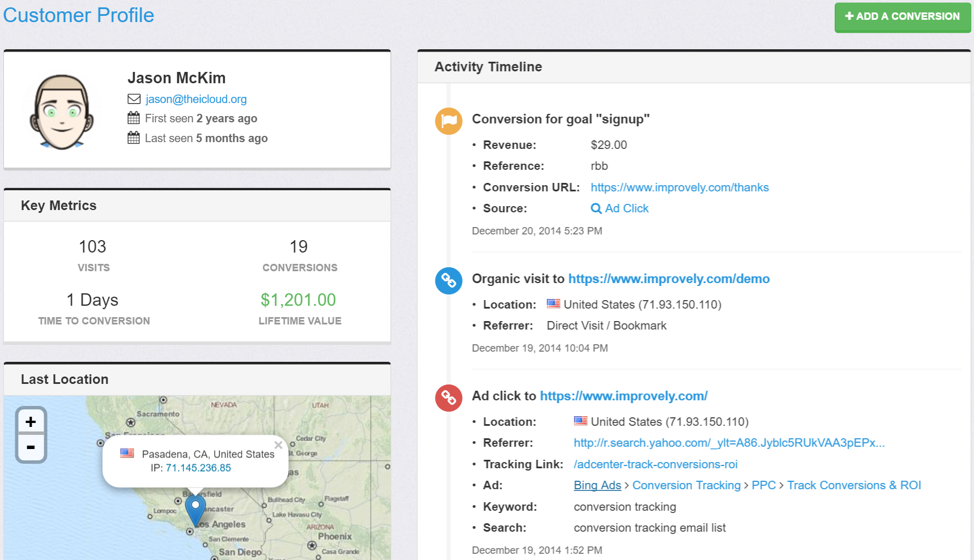Zoom in on the map with plus button
The height and width of the screenshot is (560, 974).
click(31, 422)
